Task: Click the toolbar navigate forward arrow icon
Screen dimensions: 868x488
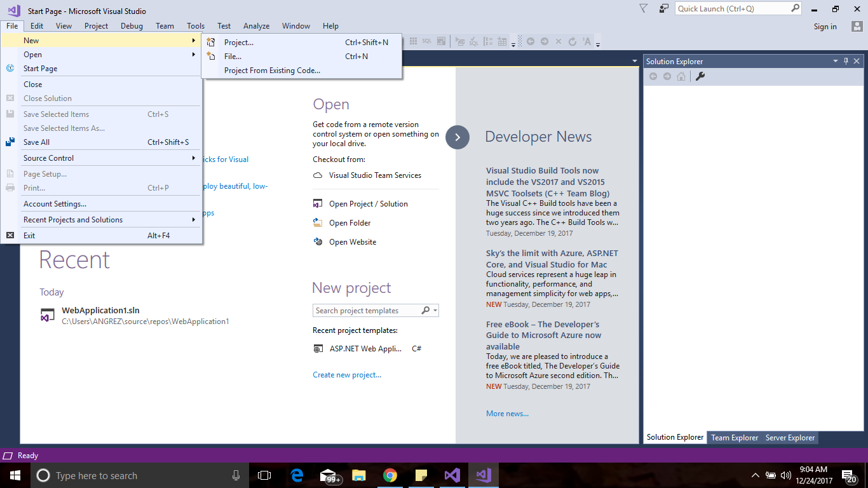Action: click(x=545, y=41)
